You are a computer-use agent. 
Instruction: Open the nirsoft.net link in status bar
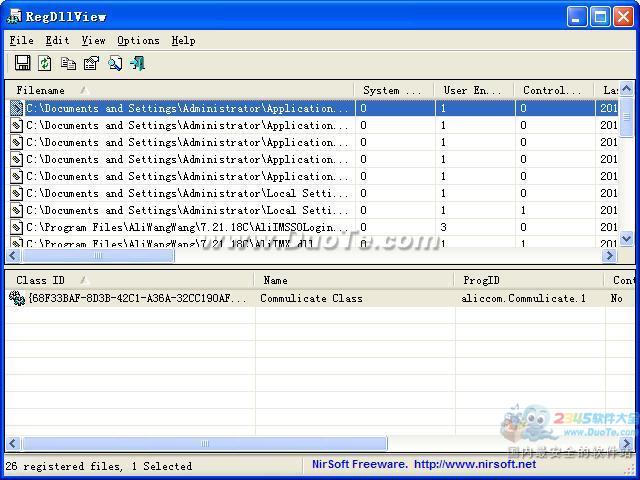[475, 464]
